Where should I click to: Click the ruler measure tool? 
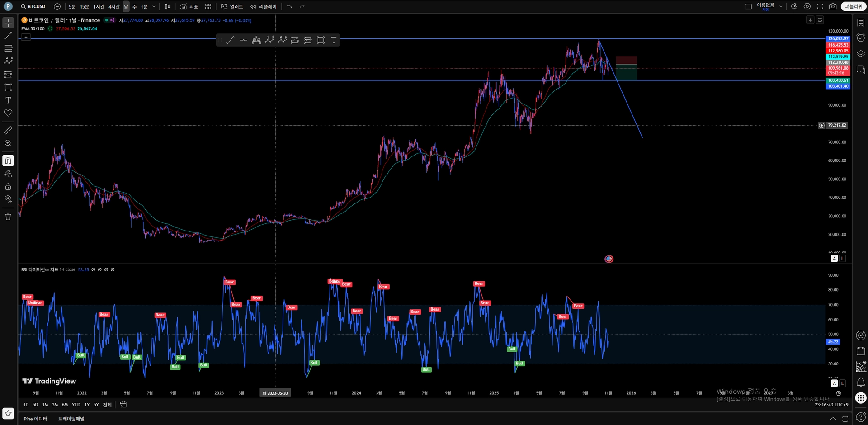click(8, 130)
